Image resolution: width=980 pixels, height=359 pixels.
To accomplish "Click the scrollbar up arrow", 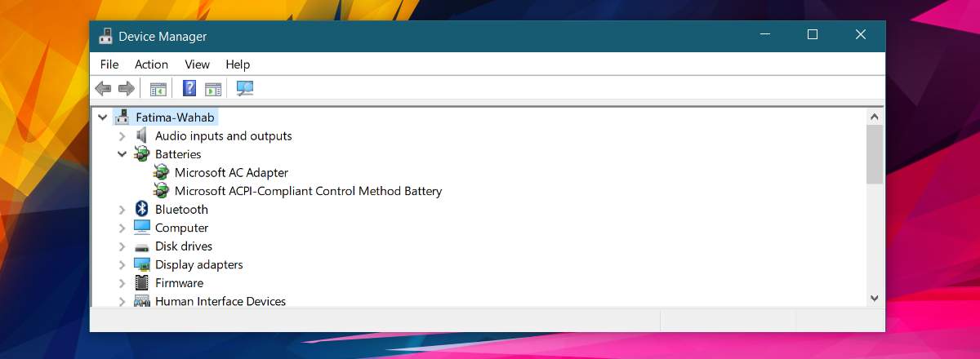I will pyautogui.click(x=875, y=116).
